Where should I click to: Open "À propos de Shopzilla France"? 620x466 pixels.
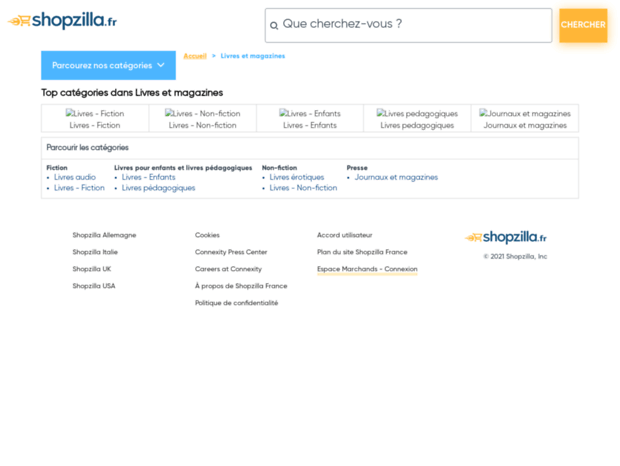241,286
